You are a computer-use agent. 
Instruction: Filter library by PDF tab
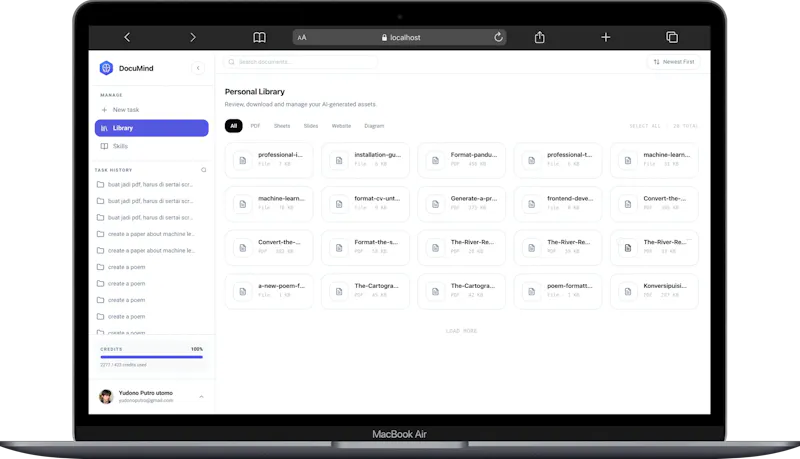coord(255,126)
